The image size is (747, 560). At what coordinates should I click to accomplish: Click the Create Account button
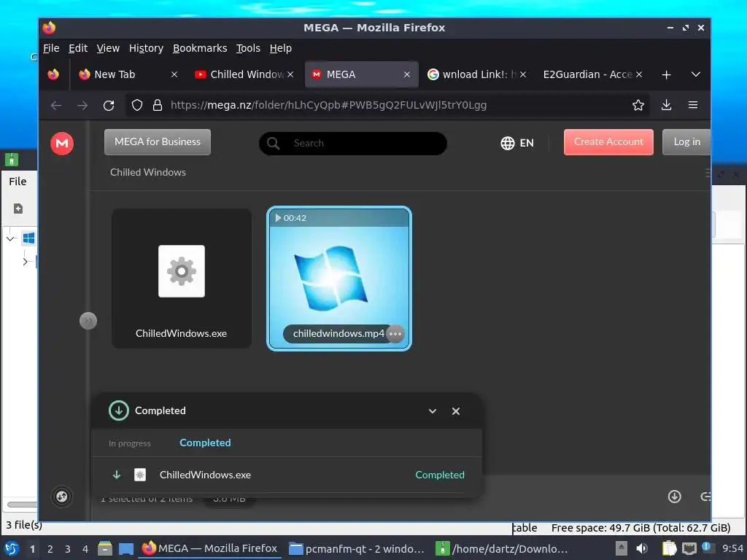608,142
